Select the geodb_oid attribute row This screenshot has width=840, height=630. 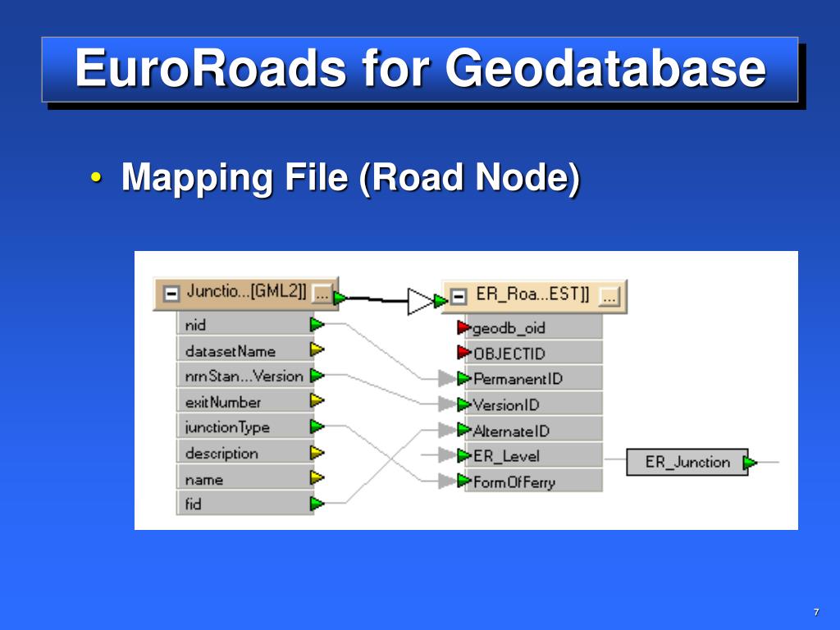point(533,327)
